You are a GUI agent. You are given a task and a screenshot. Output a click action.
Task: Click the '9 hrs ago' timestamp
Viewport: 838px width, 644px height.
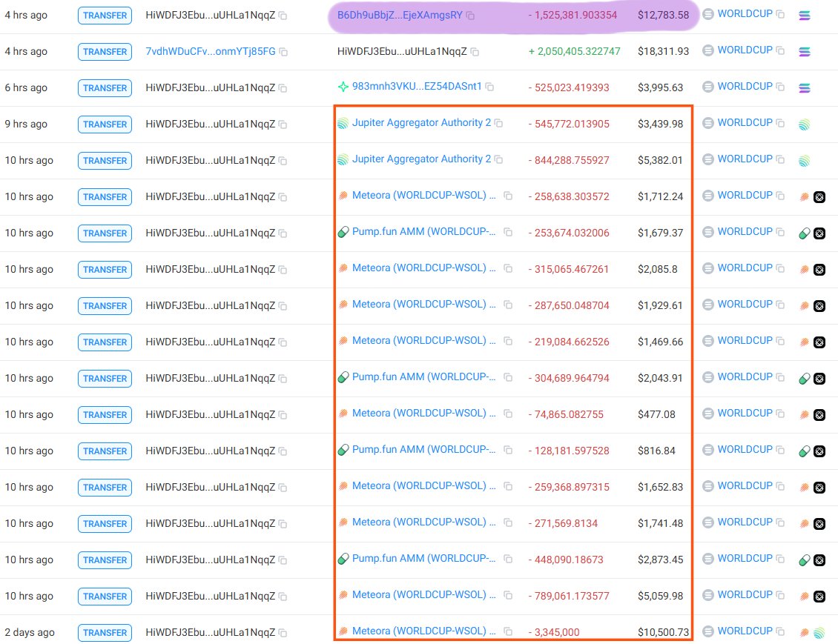point(26,124)
